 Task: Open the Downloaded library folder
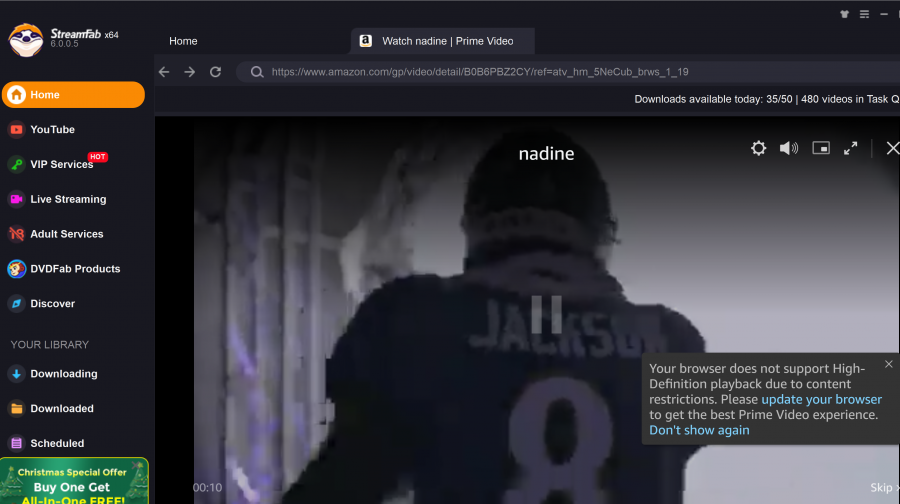tap(61, 409)
